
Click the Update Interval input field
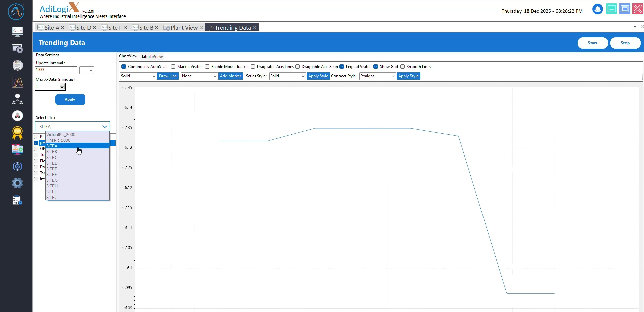coord(56,70)
